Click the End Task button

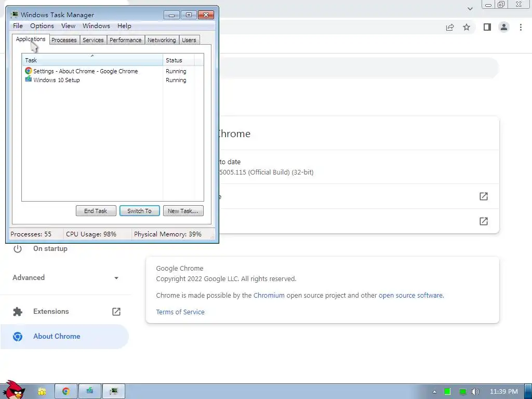click(96, 211)
